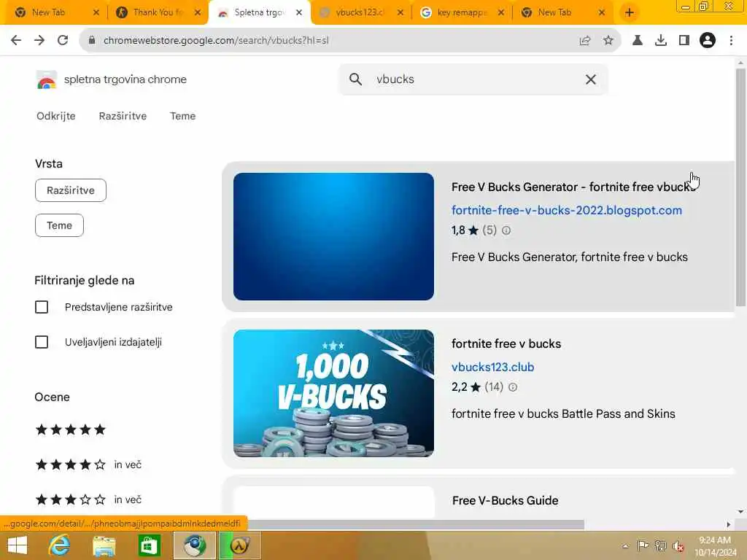Screen dimensions: 747x560
Task: Bookmark this page with the star icon
Action: click(x=608, y=41)
